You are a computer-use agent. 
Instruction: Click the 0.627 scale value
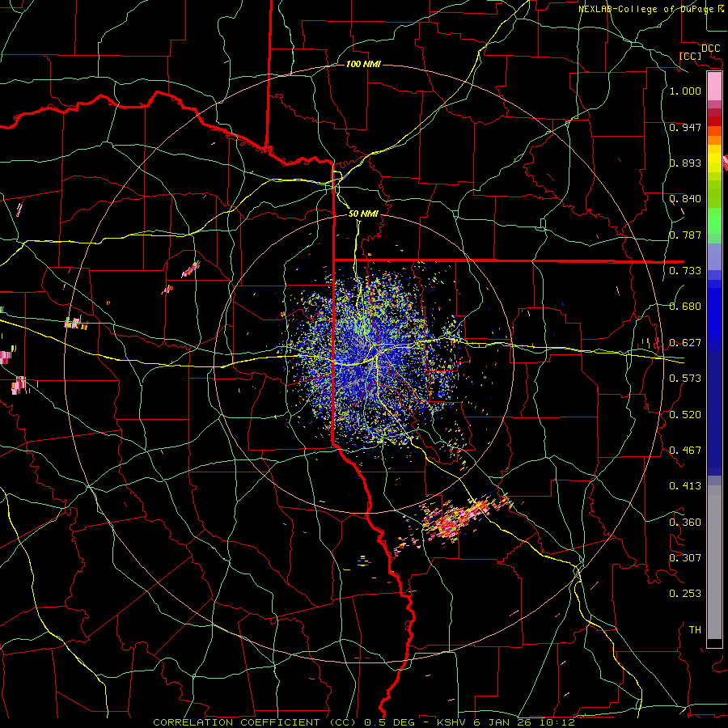[x=685, y=343]
